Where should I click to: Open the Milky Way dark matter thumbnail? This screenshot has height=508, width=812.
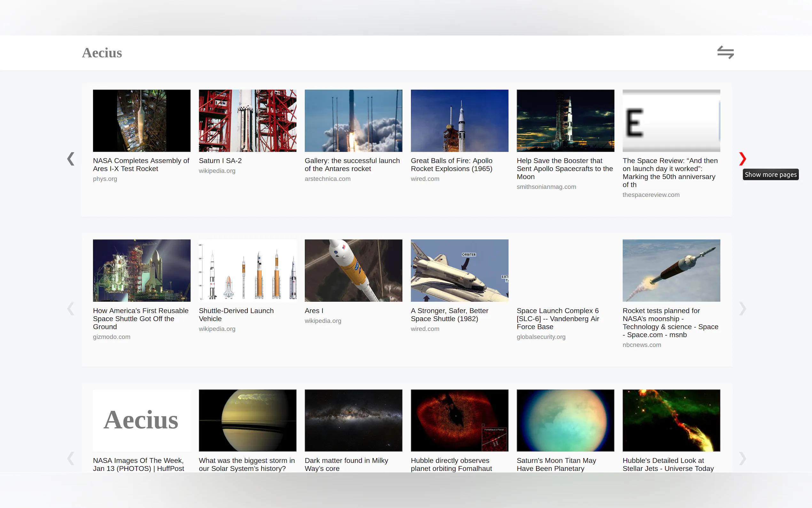[x=354, y=420]
